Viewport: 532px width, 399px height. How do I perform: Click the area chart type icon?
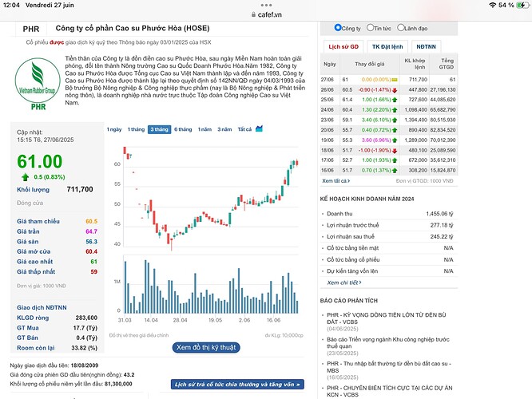pos(259,128)
